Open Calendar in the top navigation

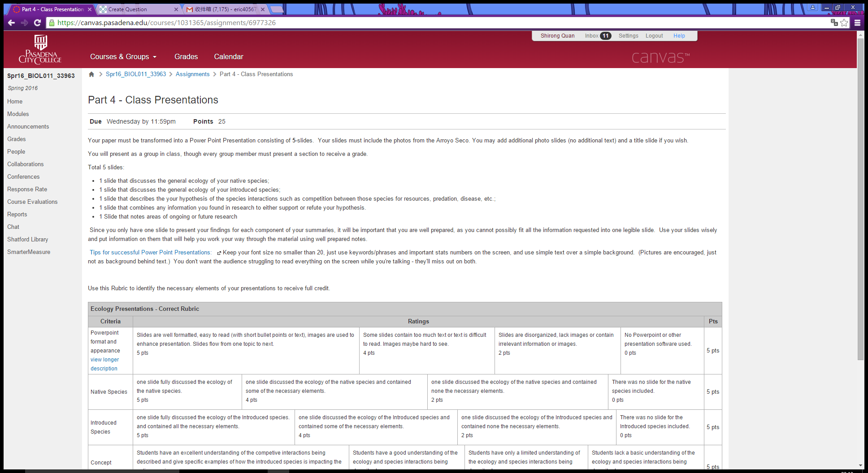click(x=229, y=56)
